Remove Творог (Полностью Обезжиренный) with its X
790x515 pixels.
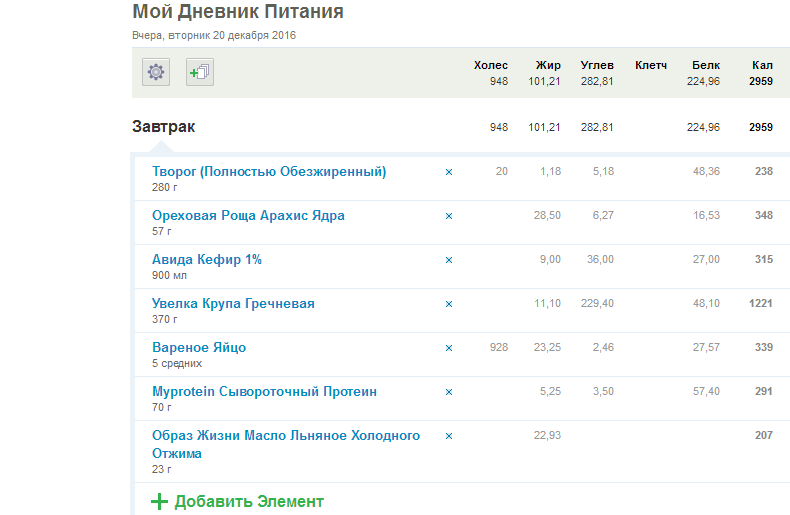coord(449,172)
